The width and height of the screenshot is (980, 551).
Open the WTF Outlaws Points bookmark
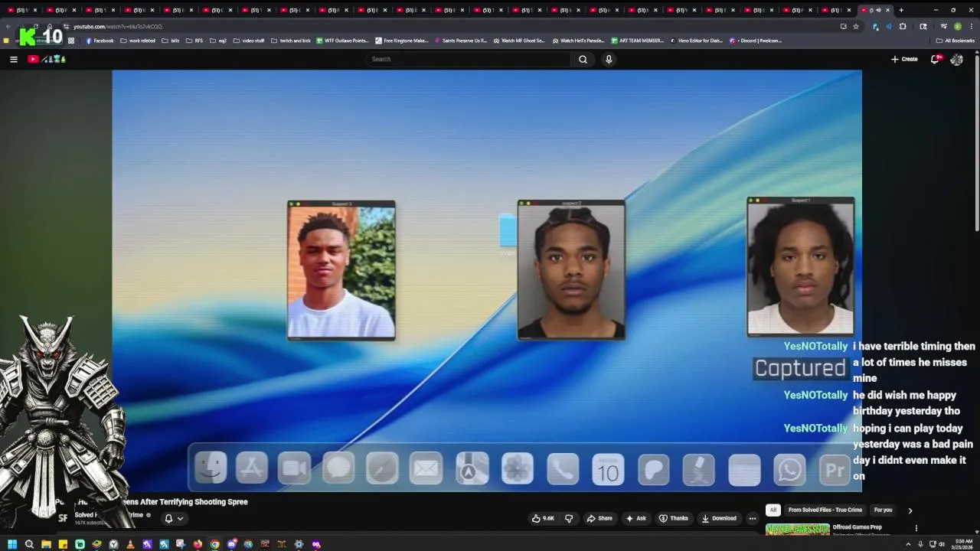point(342,41)
